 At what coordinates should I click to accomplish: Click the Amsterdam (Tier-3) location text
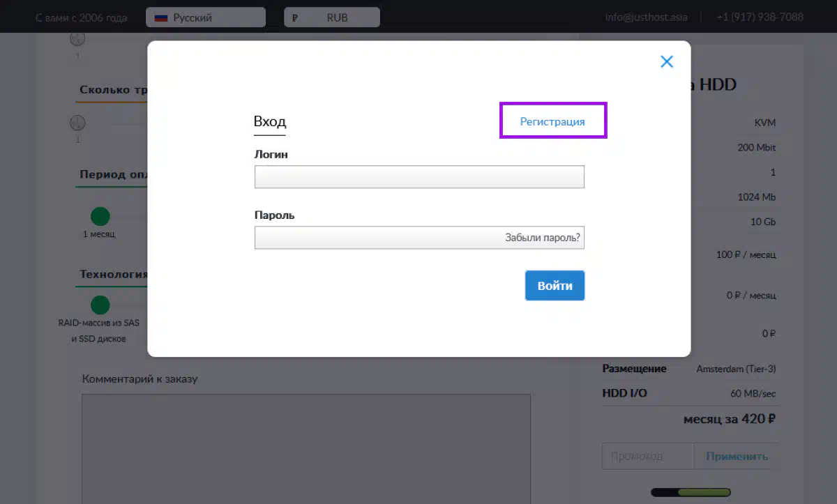pyautogui.click(x=736, y=369)
